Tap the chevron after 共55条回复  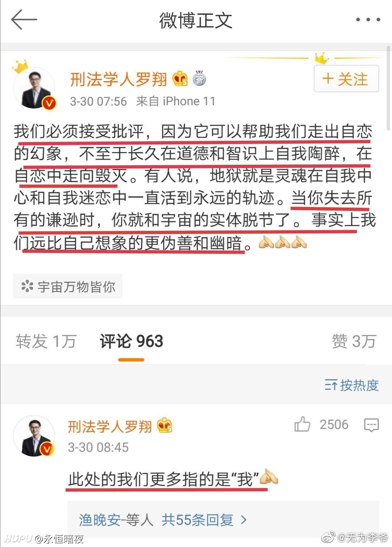244,520
